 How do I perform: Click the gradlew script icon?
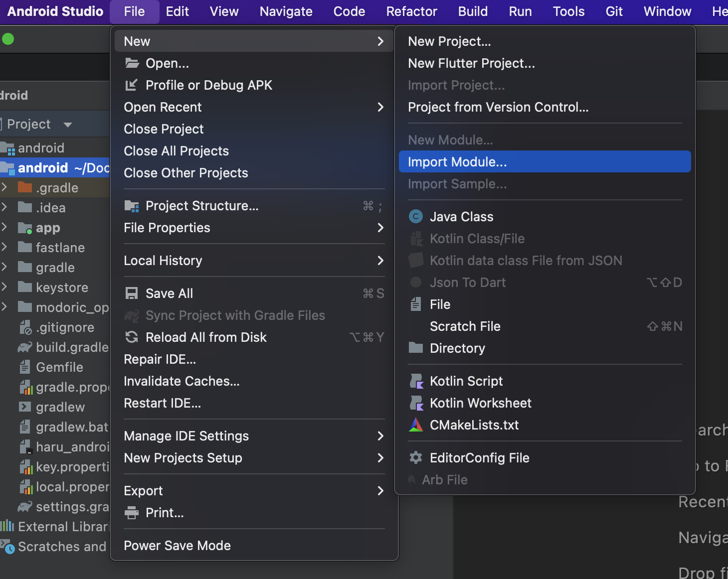pos(25,407)
